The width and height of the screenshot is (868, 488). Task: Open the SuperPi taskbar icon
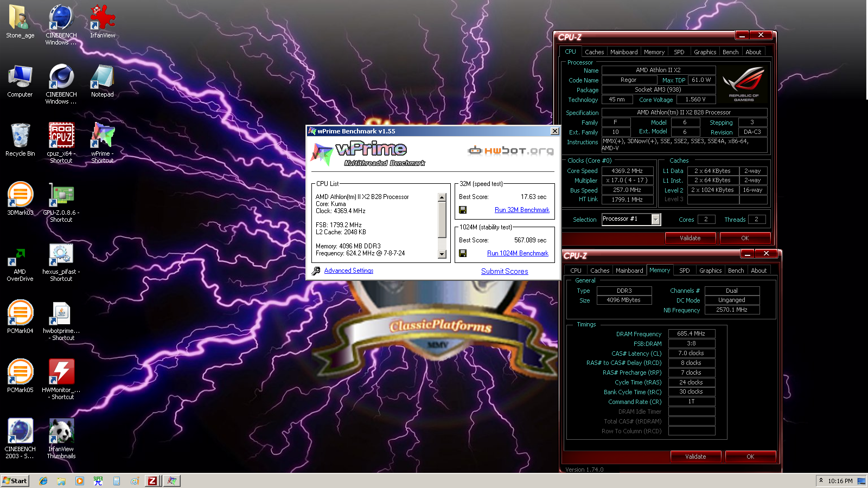[98, 481]
